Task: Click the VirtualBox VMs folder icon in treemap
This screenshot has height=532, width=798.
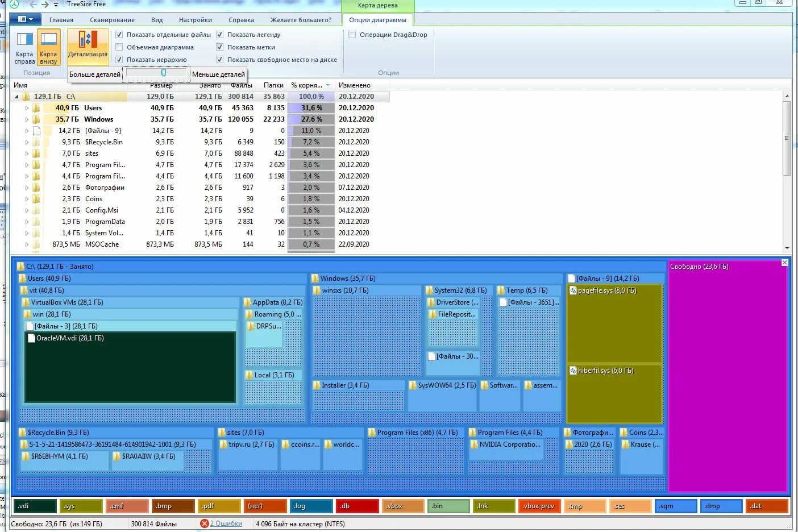Action: click(26, 302)
